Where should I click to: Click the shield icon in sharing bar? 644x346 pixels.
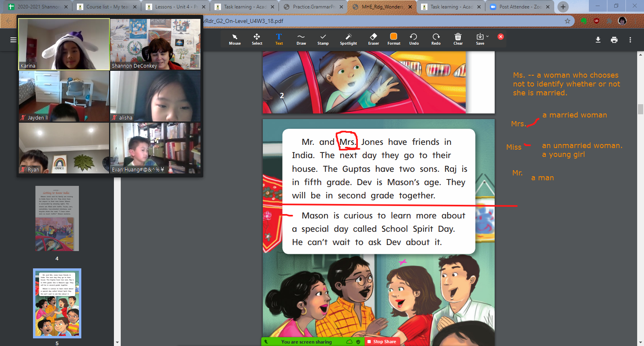358,342
